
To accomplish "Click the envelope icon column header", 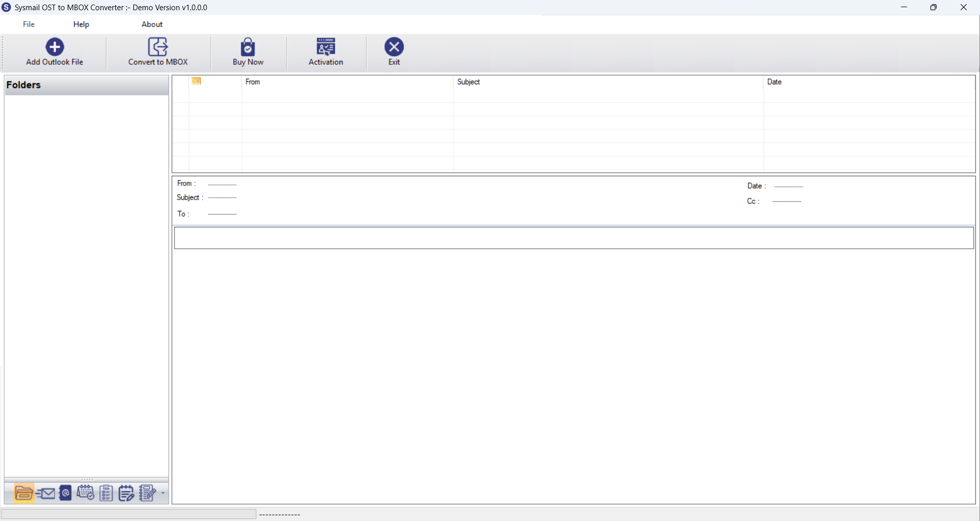I will pyautogui.click(x=197, y=81).
